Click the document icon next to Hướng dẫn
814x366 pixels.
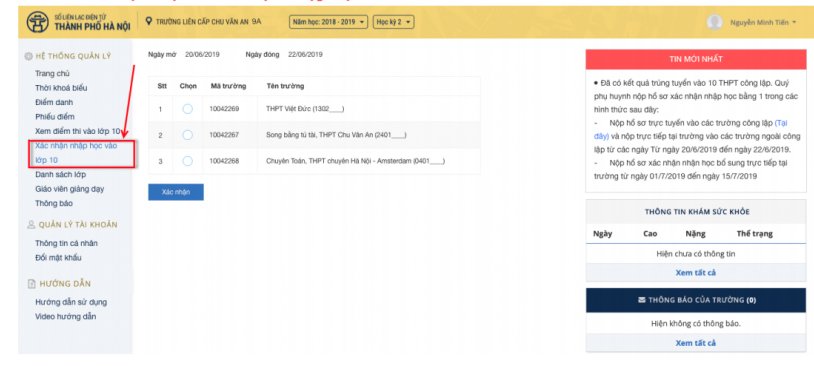[x=31, y=283]
